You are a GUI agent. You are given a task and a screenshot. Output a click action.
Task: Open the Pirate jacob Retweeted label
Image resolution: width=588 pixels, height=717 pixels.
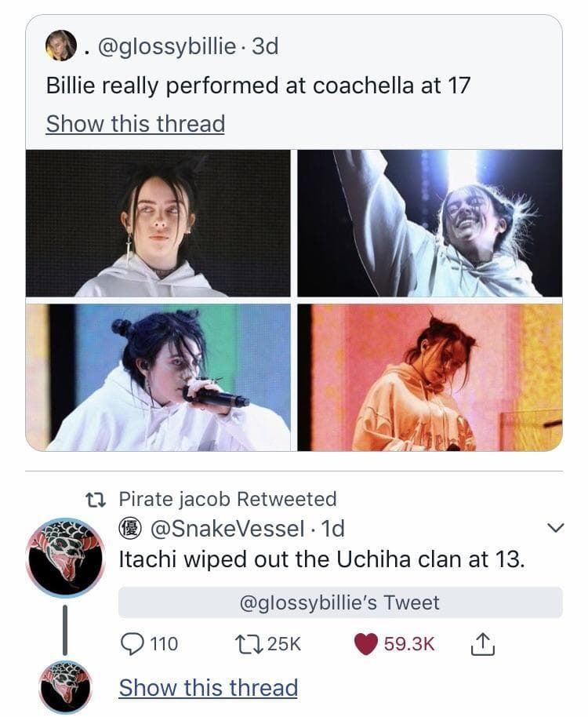pyautogui.click(x=227, y=499)
